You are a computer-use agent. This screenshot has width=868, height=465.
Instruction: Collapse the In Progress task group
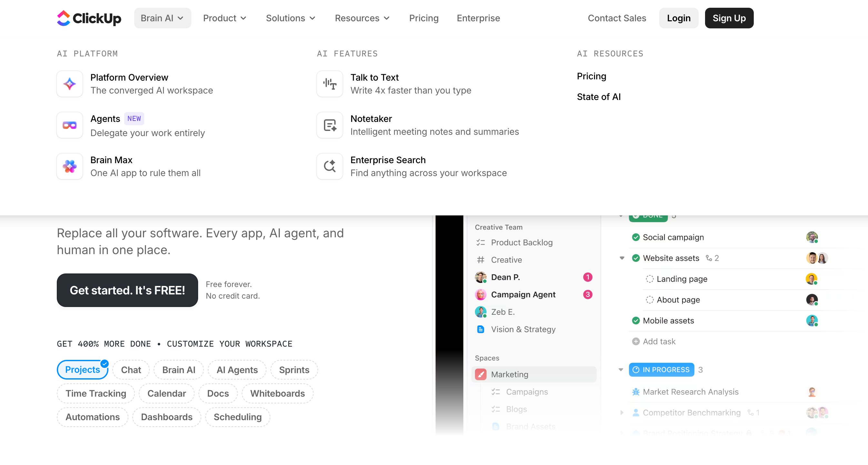tap(621, 370)
